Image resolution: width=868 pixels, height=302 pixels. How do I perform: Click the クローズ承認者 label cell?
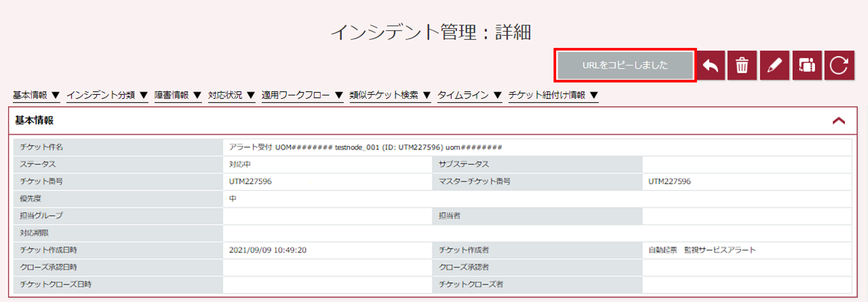(537, 267)
